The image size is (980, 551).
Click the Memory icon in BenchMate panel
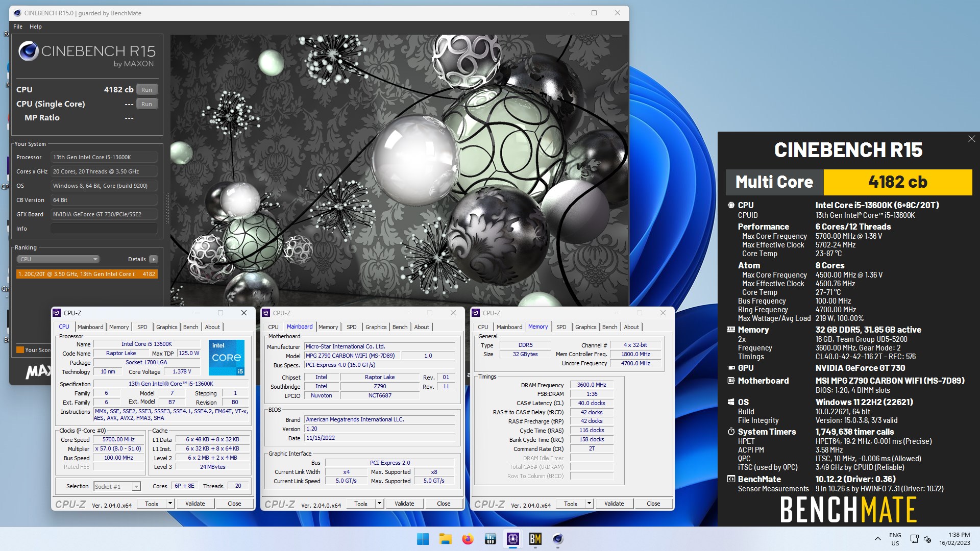click(x=731, y=330)
